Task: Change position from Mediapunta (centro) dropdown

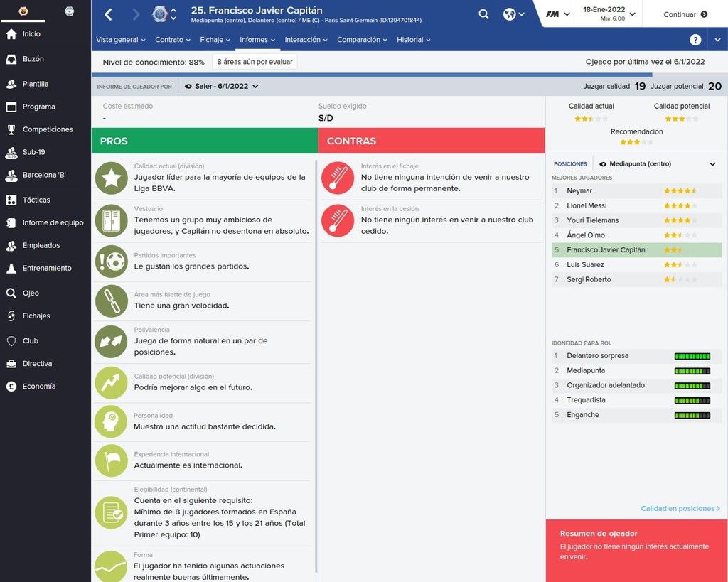Action: tap(658, 164)
